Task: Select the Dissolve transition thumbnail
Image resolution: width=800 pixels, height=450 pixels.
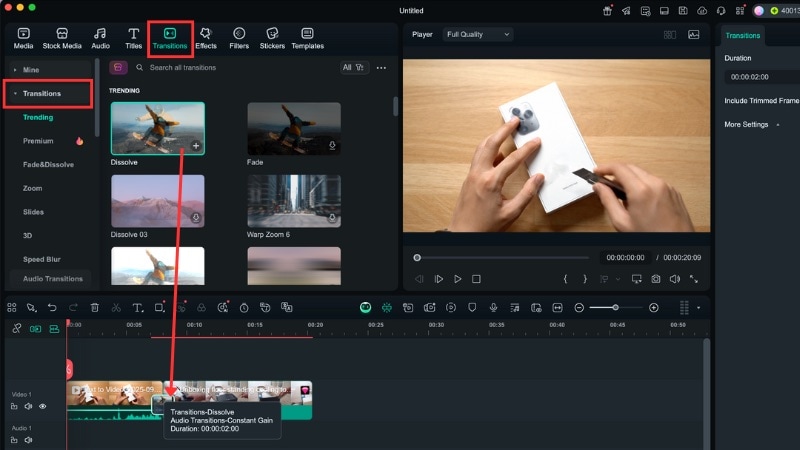Action: point(158,128)
